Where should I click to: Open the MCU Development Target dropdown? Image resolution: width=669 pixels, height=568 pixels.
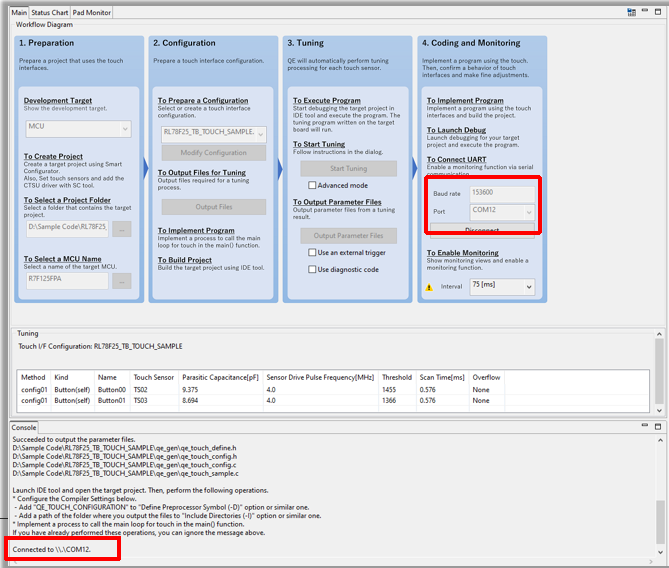click(78, 129)
